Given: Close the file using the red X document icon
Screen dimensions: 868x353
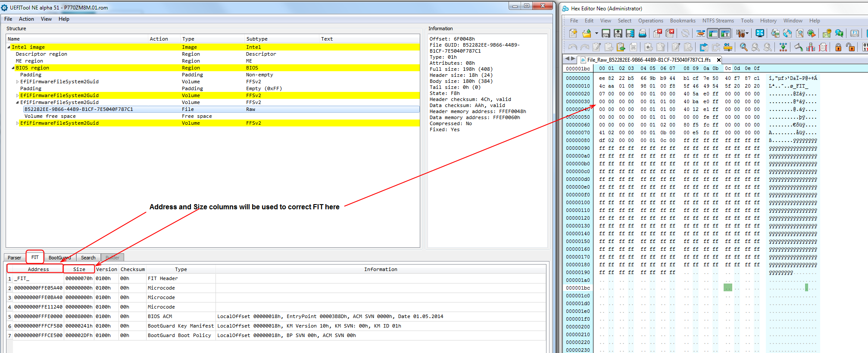Looking at the screenshot, I should pos(657,33).
